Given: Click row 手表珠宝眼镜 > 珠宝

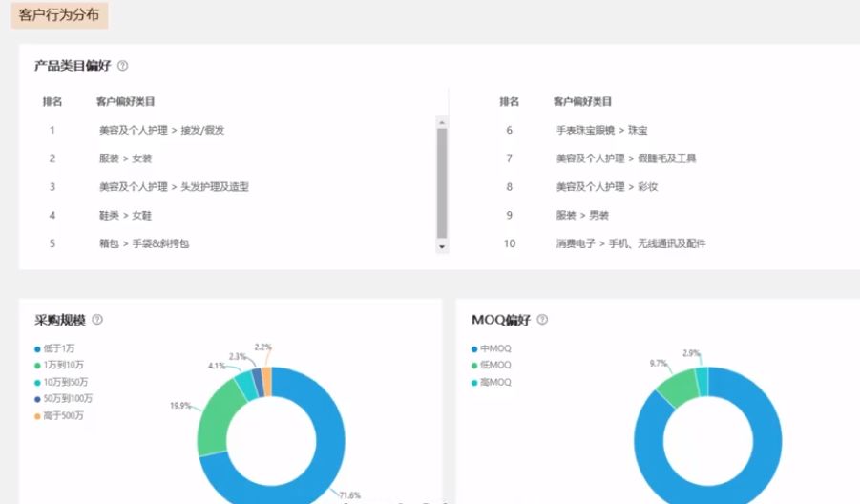Looking at the screenshot, I should (x=601, y=131).
